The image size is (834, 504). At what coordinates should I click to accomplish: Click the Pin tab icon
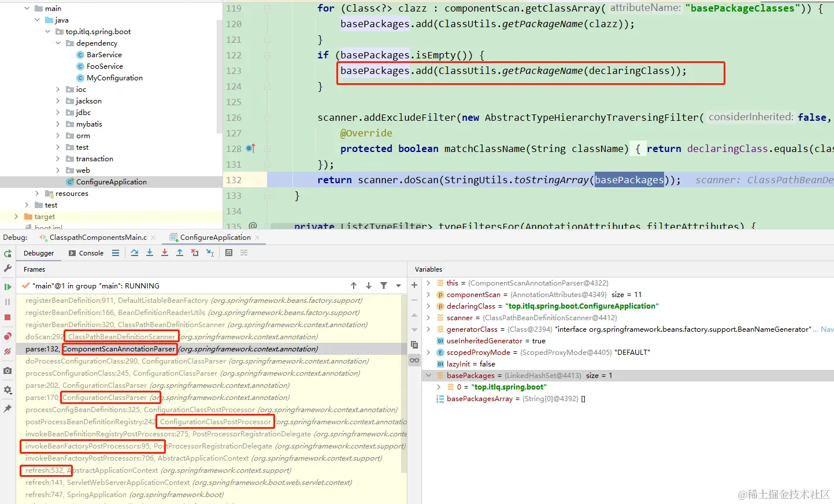click(8, 409)
